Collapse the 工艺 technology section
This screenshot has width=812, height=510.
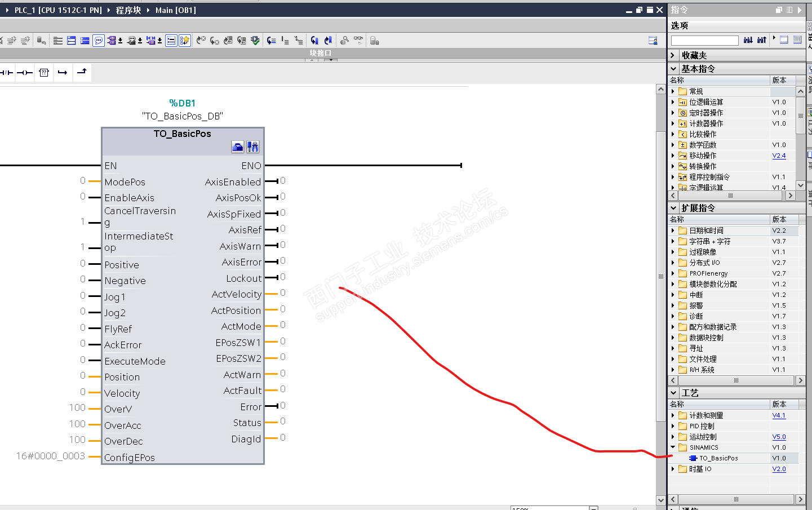coord(673,393)
